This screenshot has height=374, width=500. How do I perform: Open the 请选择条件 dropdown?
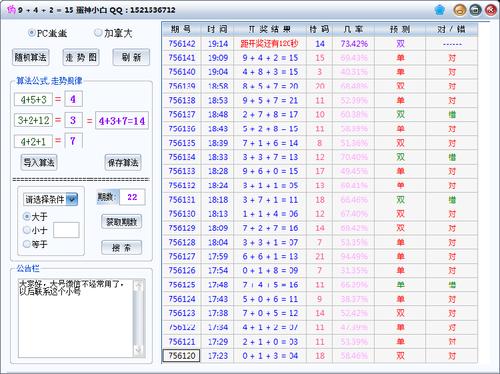click(x=51, y=199)
